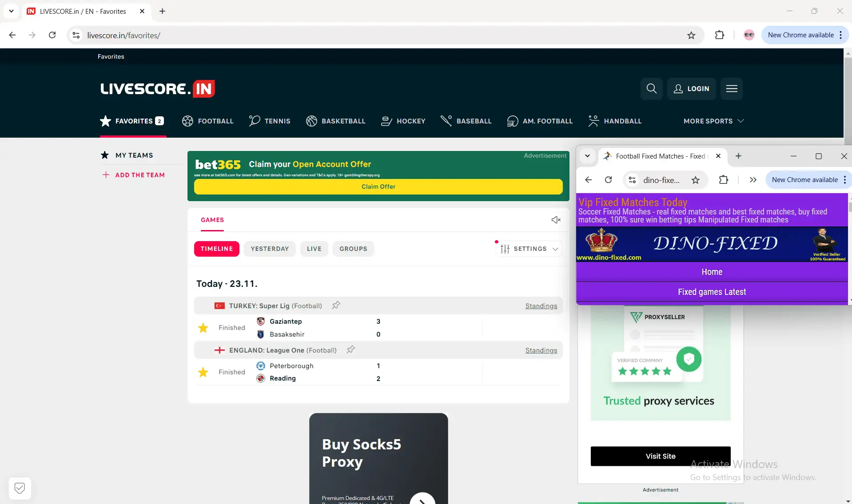The height and width of the screenshot is (504, 852).
Task: Bookmark the dino-fixed page with the star
Action: pyautogui.click(x=696, y=180)
